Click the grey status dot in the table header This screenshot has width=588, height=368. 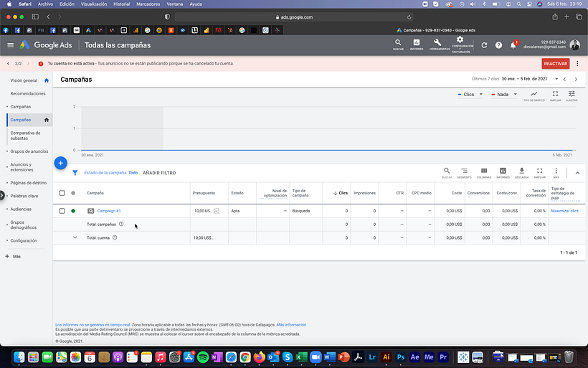73,193
